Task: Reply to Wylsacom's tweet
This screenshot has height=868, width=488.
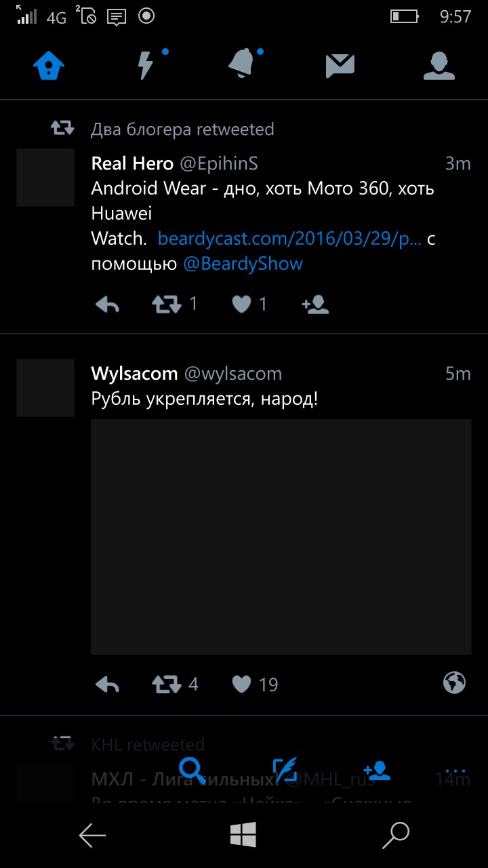Action: pos(108,685)
